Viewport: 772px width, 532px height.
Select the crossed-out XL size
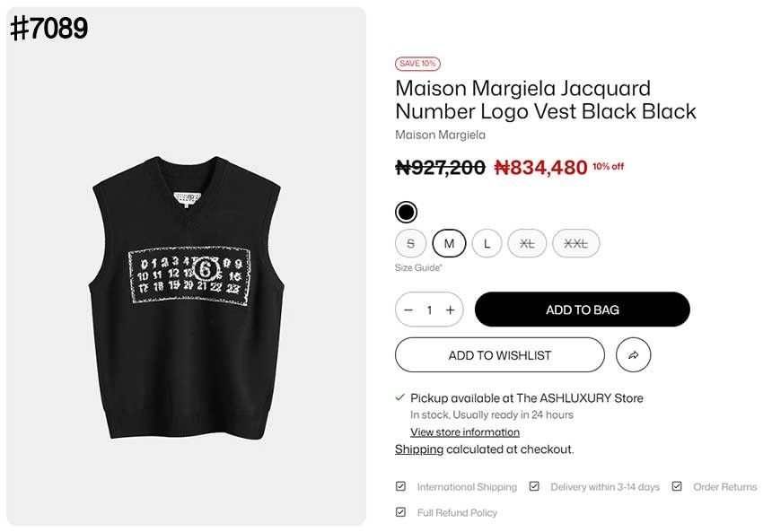[x=527, y=243]
